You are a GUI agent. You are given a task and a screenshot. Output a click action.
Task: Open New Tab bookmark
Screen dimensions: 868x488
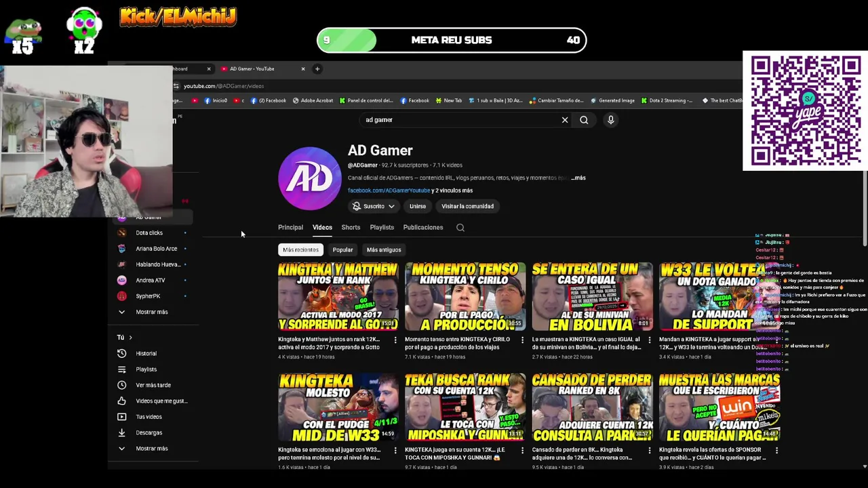click(x=448, y=100)
